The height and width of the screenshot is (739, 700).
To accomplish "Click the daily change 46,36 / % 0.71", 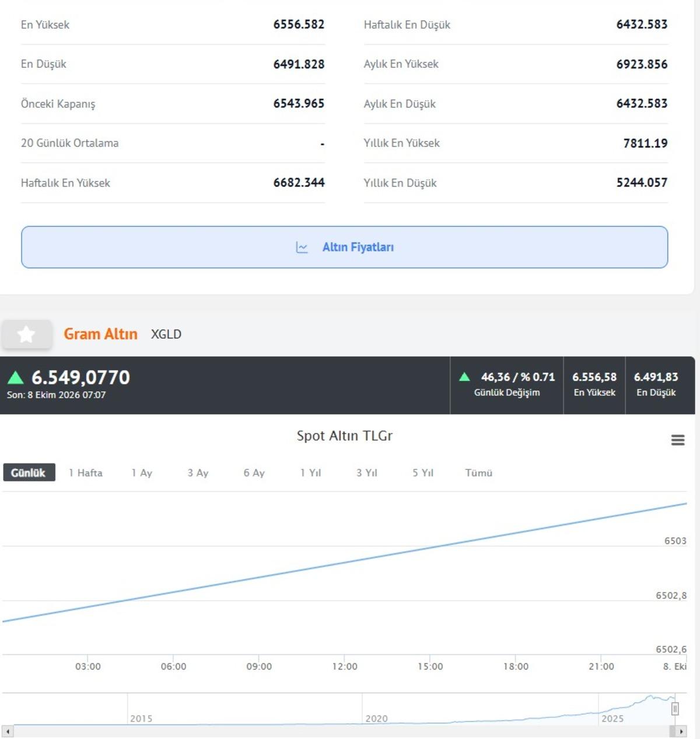I will 518,377.
